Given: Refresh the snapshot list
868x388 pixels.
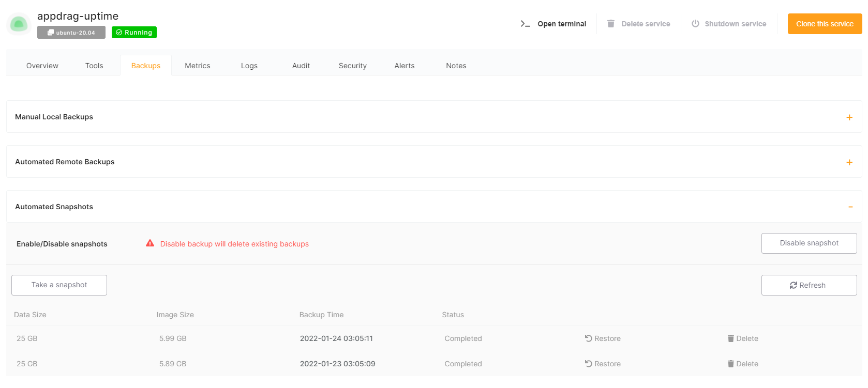Looking at the screenshot, I should [x=809, y=285].
